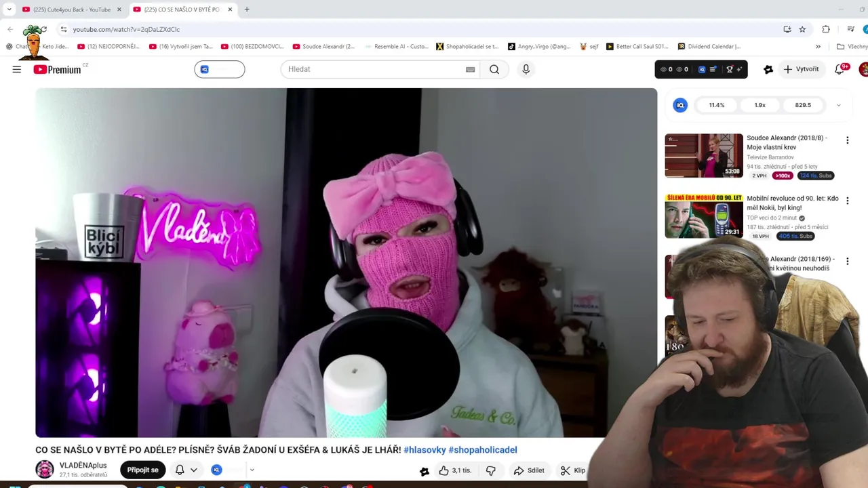
Task: Open Mobilní revoluce od 90. let thumbnail
Action: (704, 216)
